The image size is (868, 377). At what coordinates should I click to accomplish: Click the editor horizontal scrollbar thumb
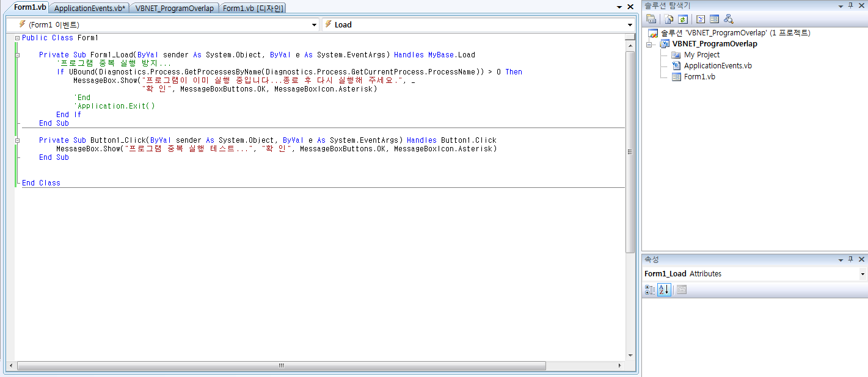(282, 366)
